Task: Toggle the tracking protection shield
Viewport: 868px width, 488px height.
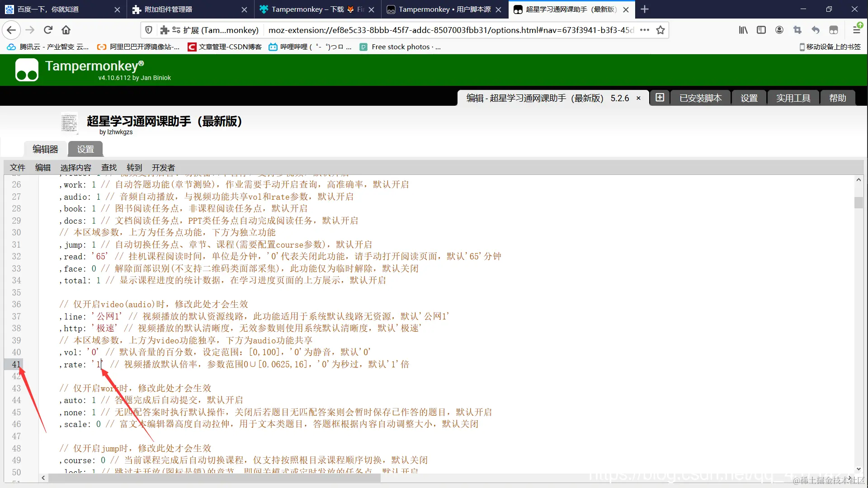Action: [149, 30]
